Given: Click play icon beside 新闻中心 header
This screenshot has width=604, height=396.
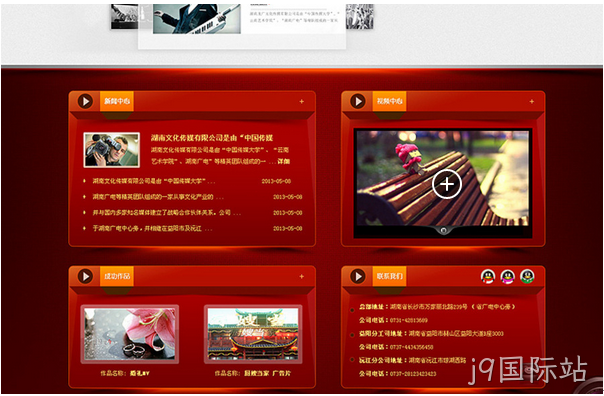Looking at the screenshot, I should [x=85, y=101].
